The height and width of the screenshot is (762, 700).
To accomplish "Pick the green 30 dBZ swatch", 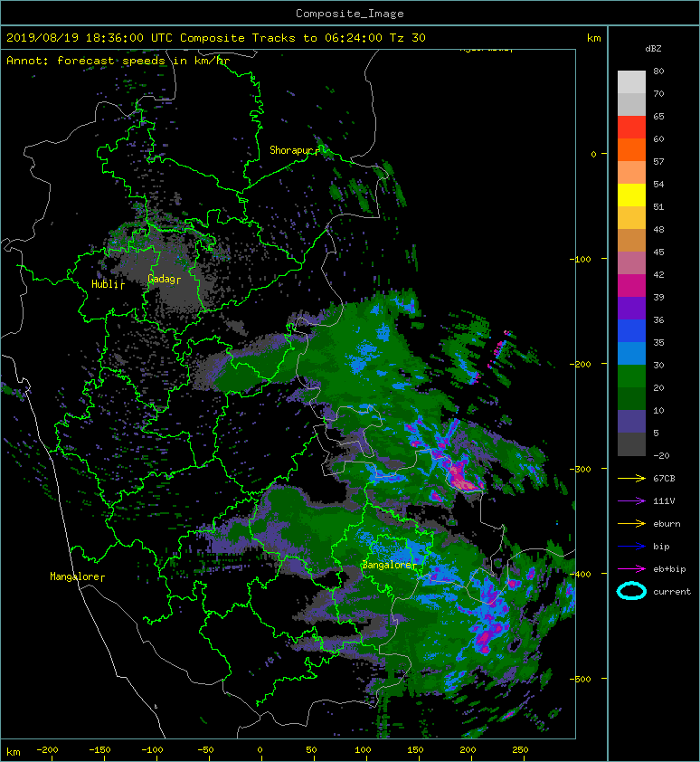I will point(631,376).
